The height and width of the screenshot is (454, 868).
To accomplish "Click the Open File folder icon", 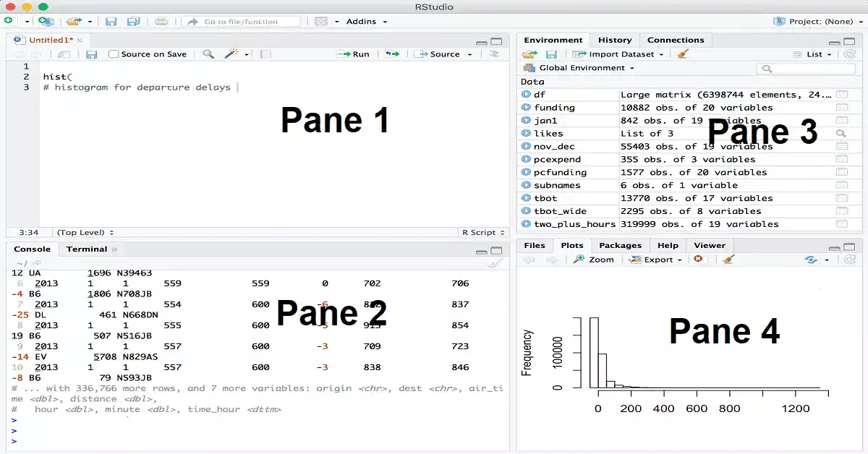I will [73, 21].
